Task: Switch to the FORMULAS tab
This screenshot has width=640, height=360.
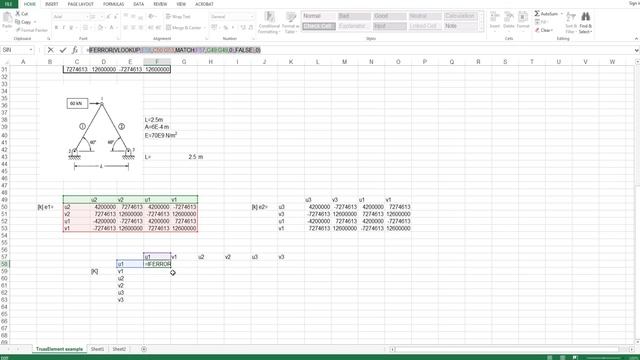Action: [x=113, y=4]
